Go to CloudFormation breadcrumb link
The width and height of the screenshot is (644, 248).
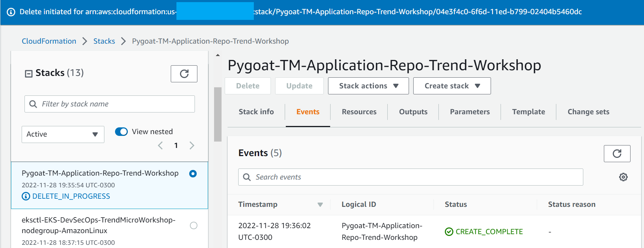49,41
